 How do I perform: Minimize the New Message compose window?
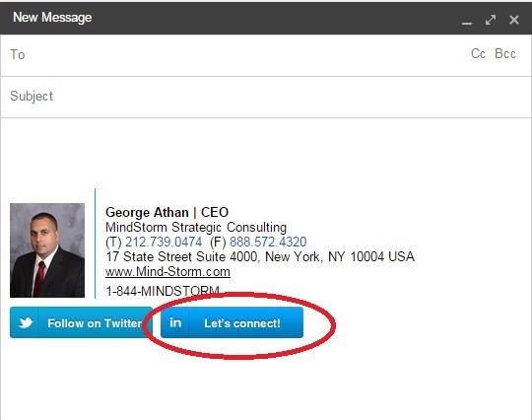(467, 21)
